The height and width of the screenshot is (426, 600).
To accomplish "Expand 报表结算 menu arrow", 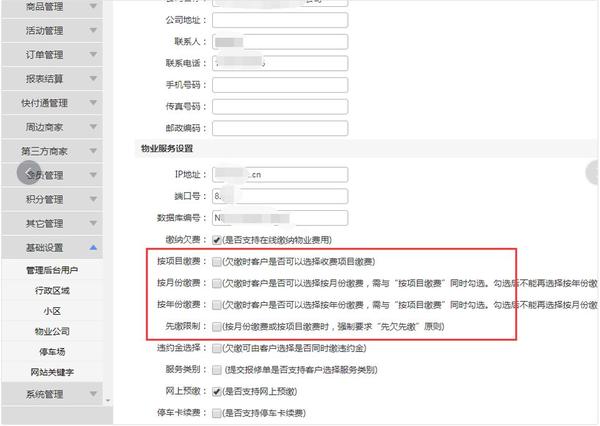I will click(x=93, y=78).
